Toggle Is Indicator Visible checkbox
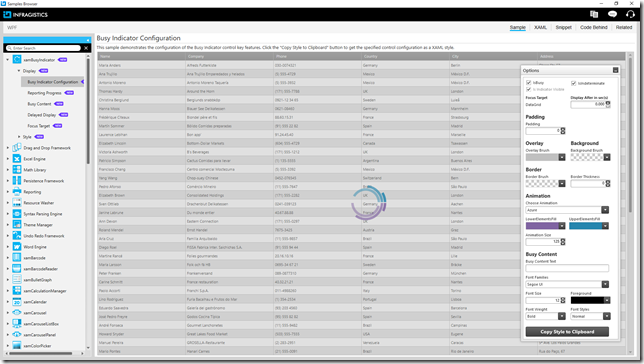The height and width of the screenshot is (364, 644). click(x=529, y=89)
